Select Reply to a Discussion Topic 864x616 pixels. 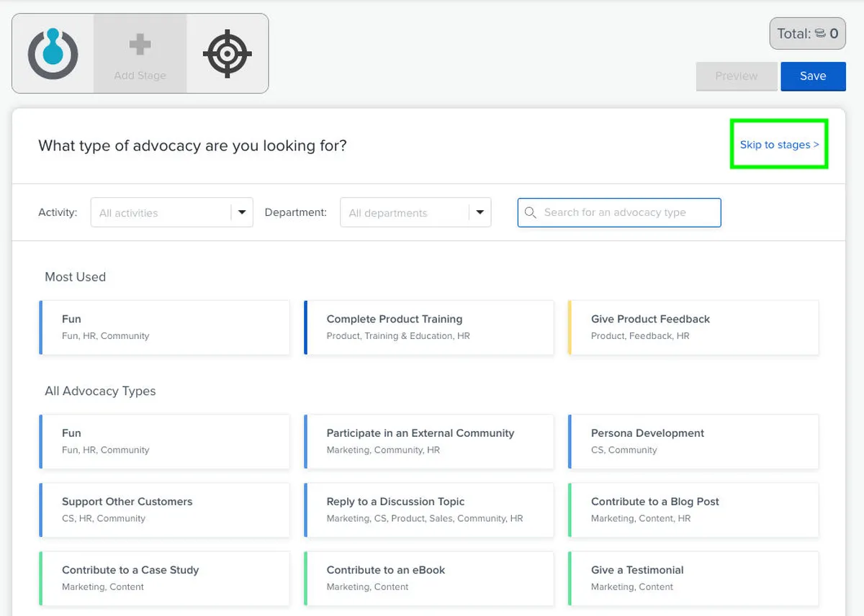tap(429, 509)
